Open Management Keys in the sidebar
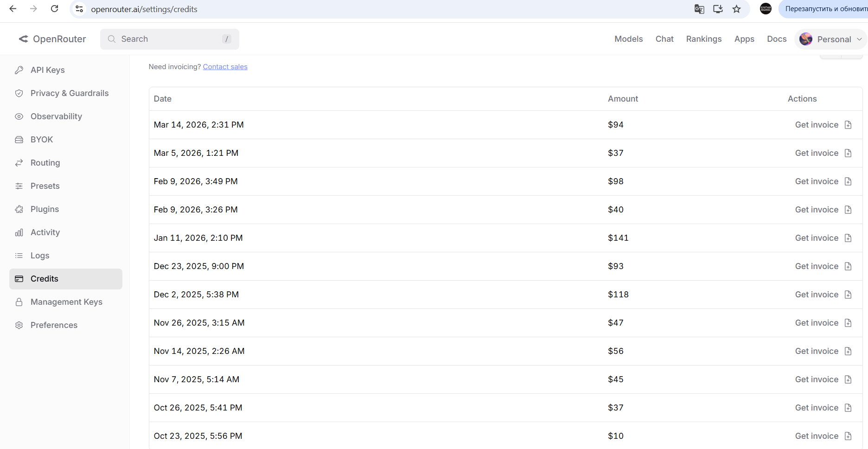This screenshot has width=868, height=449. pyautogui.click(x=66, y=302)
